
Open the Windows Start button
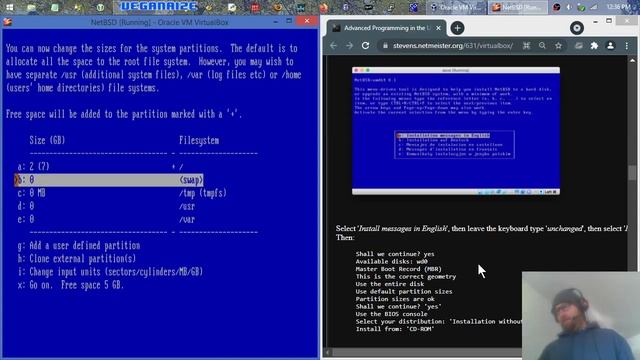[9, 7]
